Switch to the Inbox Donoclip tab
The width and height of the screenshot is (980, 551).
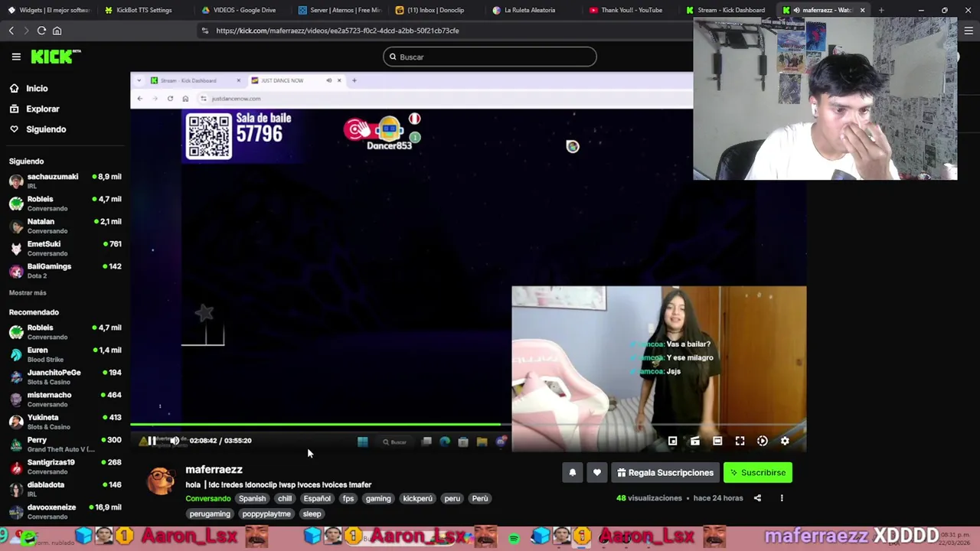(x=436, y=10)
